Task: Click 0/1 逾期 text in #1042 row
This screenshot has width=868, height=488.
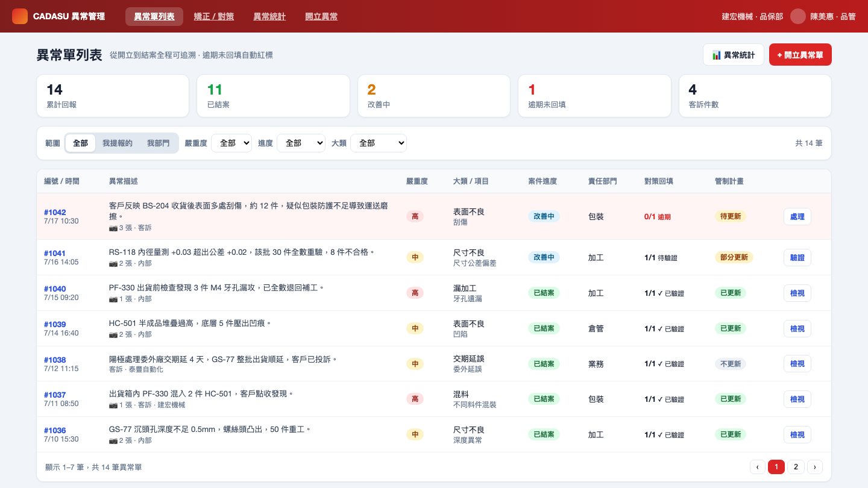Action: [x=658, y=217]
